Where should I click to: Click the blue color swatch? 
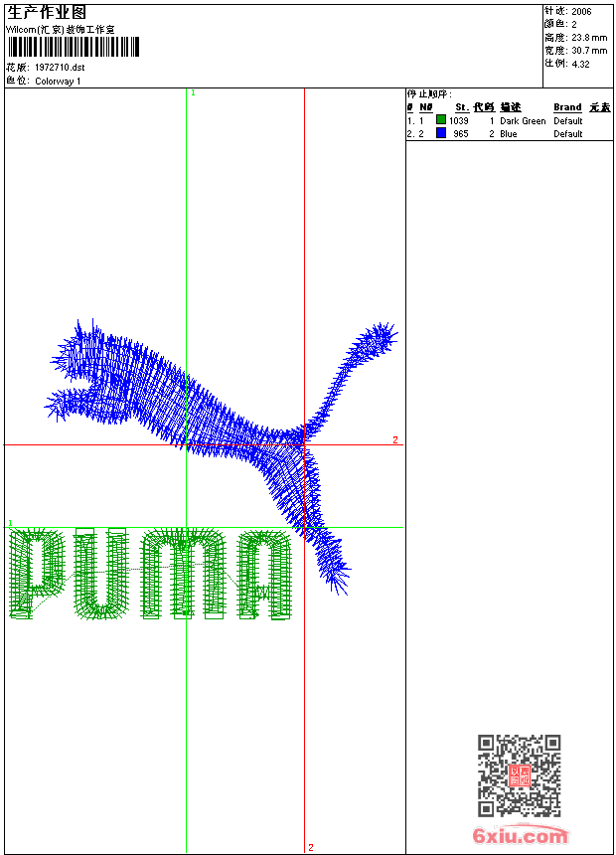pyautogui.click(x=441, y=133)
